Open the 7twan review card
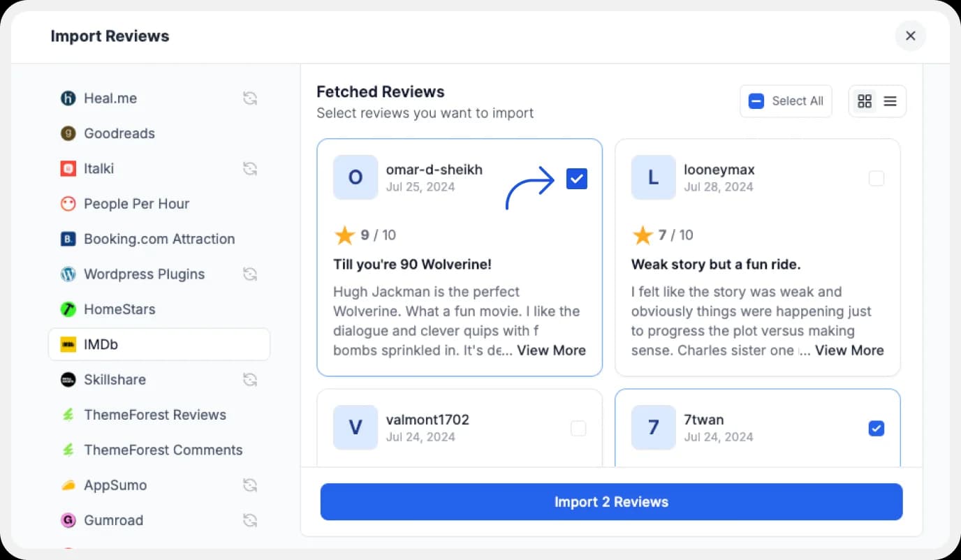The height and width of the screenshot is (560, 961). [757, 427]
